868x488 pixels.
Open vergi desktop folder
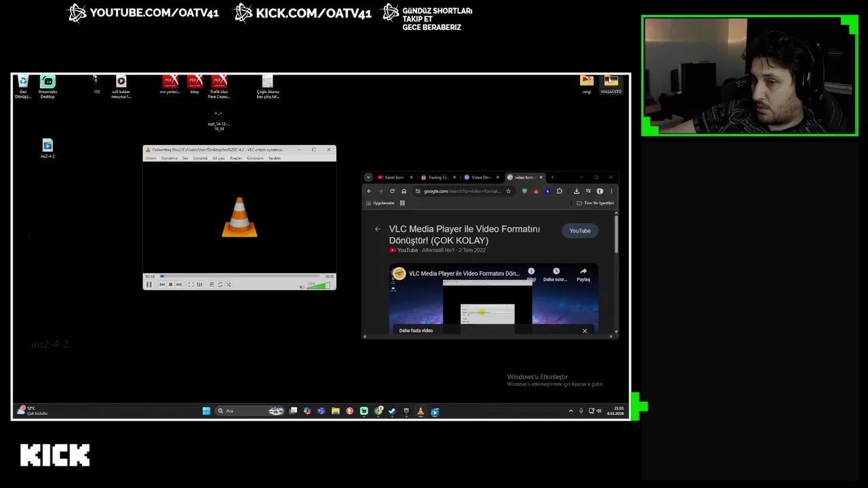click(587, 84)
